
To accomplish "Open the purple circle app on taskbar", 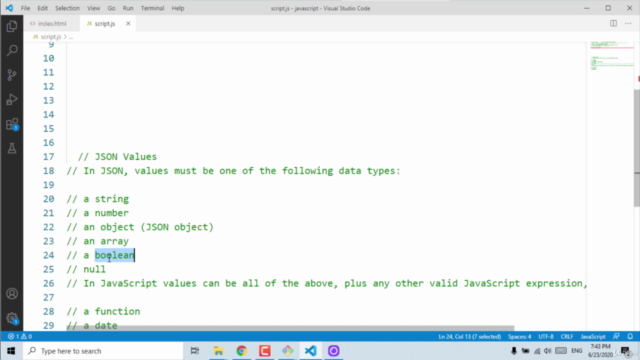I will (x=333, y=351).
